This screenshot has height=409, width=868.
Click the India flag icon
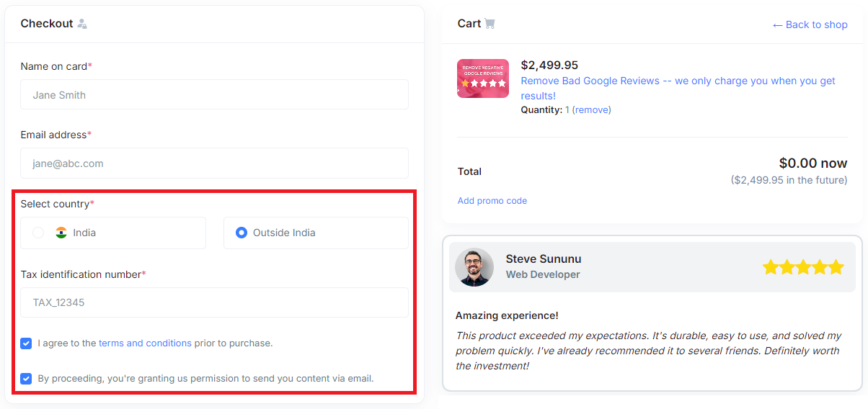(61, 233)
